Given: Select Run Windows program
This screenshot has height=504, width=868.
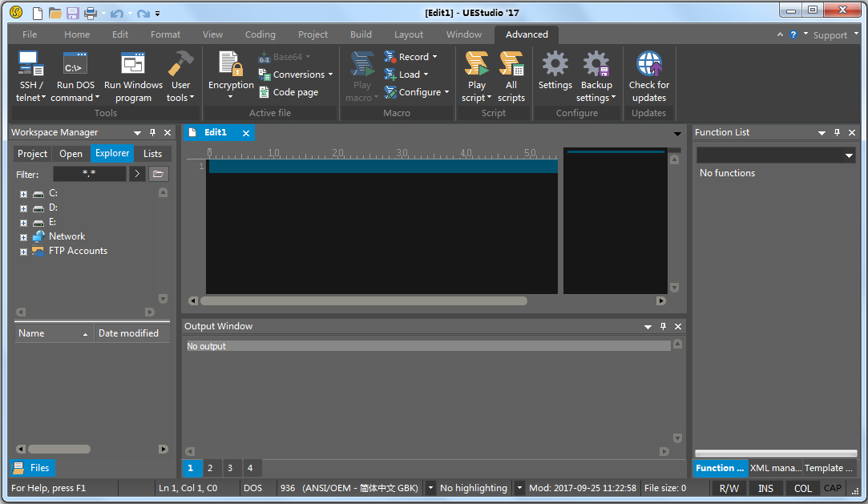Looking at the screenshot, I should pos(133,76).
